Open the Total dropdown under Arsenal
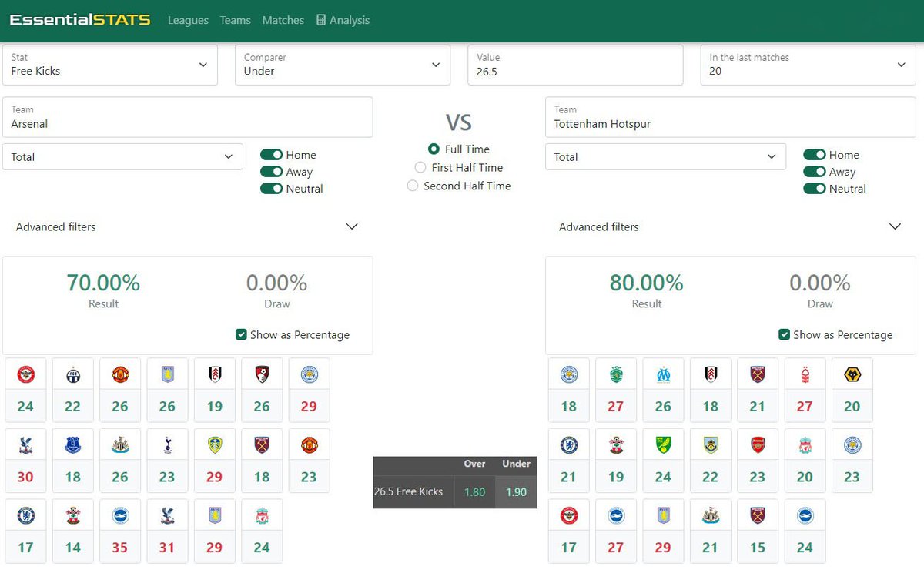Image resolution: width=924 pixels, height=570 pixels. (122, 156)
